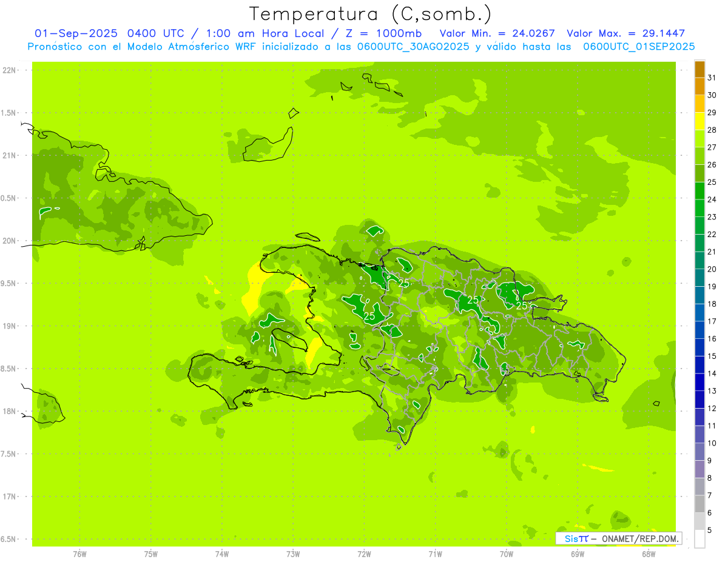Screen dimensions: 728x562
Task: Click the '22N' latitude axis label
Action: tap(9, 70)
